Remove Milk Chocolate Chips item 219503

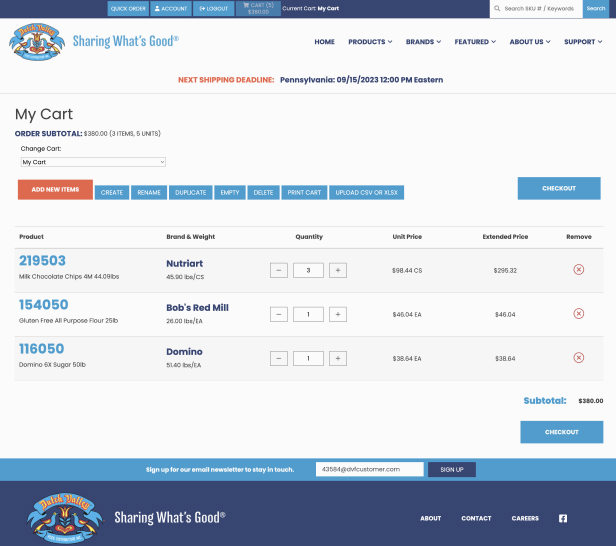578,269
